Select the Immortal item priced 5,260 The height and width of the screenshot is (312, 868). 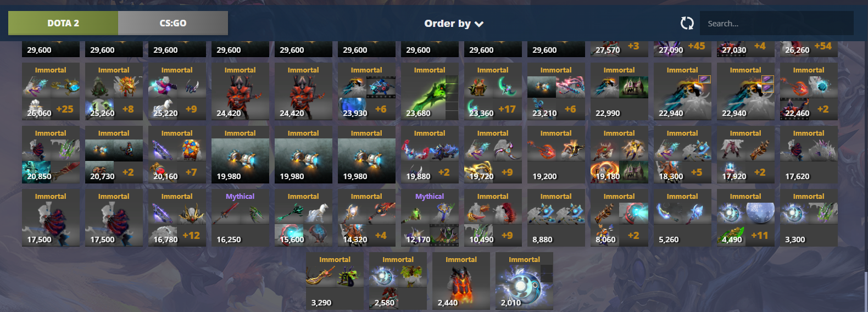click(x=682, y=218)
